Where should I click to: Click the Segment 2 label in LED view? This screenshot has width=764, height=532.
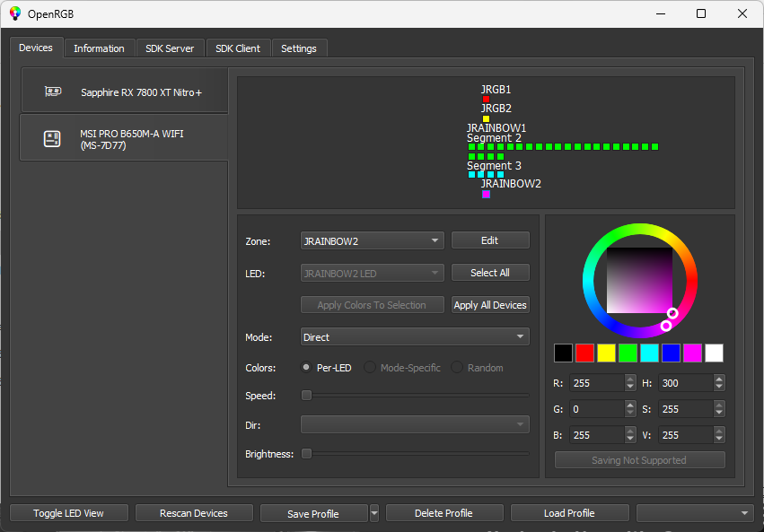[494, 138]
